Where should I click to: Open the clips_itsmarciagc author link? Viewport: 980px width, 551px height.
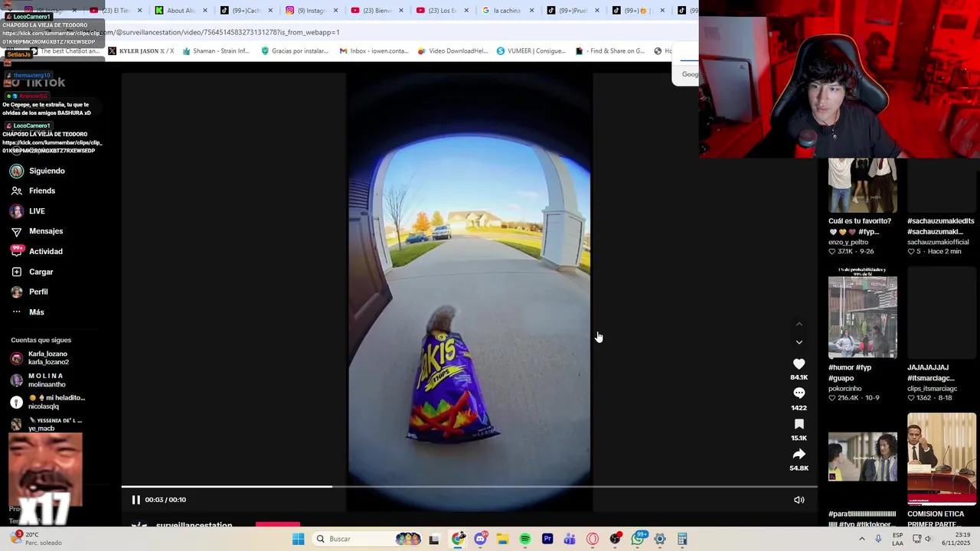pos(933,389)
